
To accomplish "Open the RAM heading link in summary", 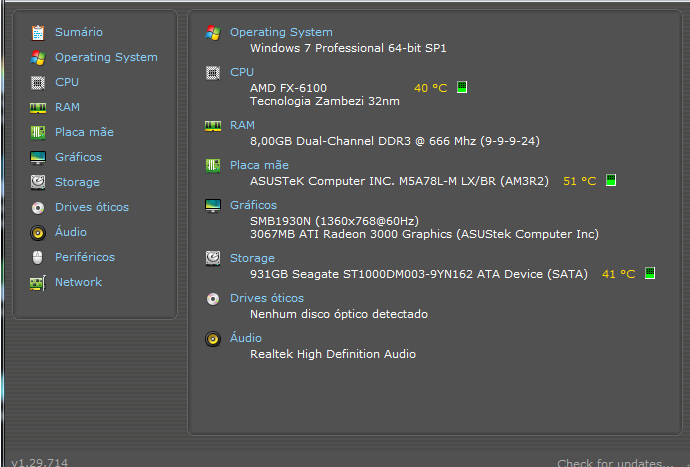I will tap(242, 125).
